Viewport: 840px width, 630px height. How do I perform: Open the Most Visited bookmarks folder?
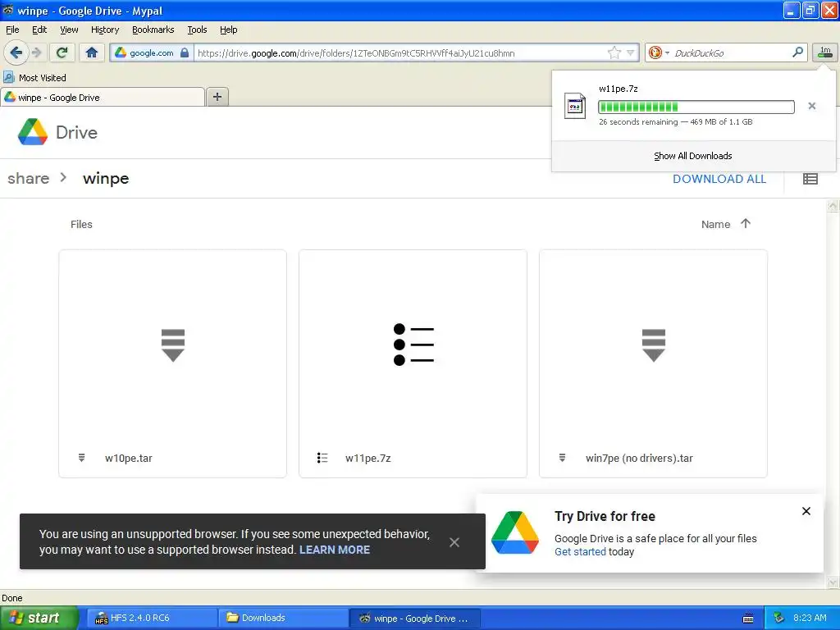coord(35,78)
